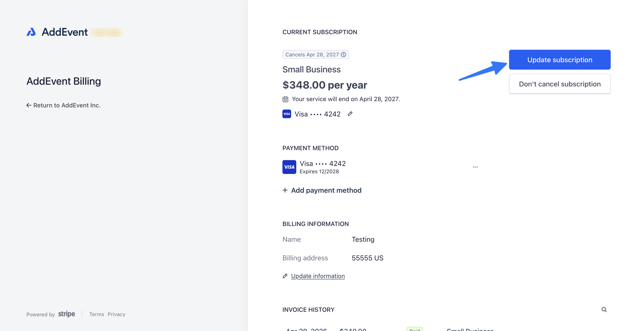Screen dimensions: 644x331
Task: Click the calendar icon by service end date
Action: 285,99
